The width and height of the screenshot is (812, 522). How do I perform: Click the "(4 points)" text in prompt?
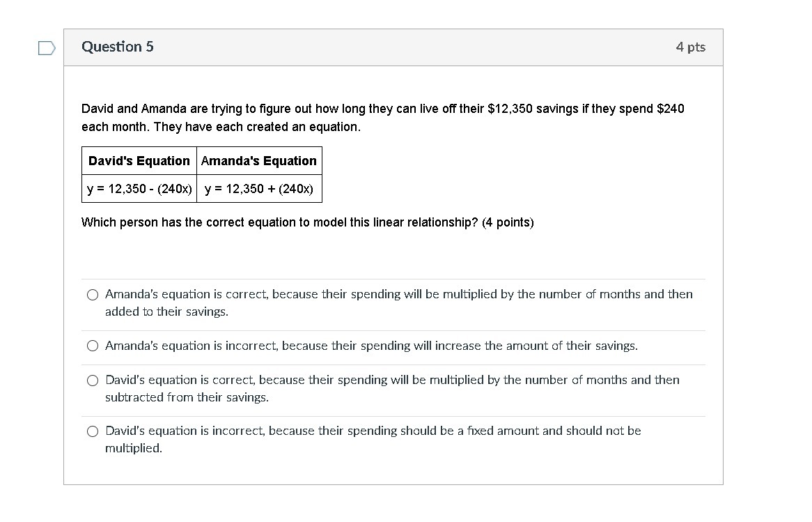pyautogui.click(x=508, y=222)
